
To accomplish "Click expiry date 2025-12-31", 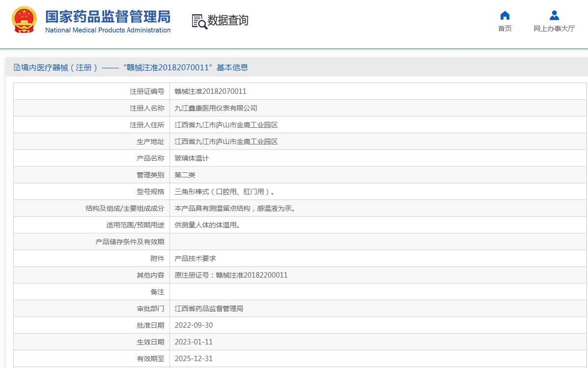I will tap(194, 359).
